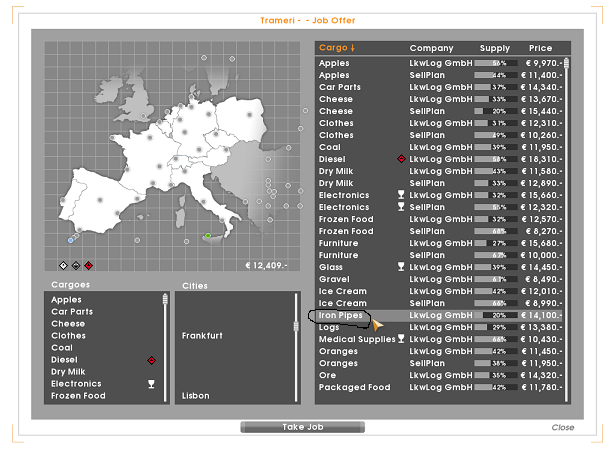
Task: Click the job offer list scrollbar handle
Action: [x=566, y=65]
